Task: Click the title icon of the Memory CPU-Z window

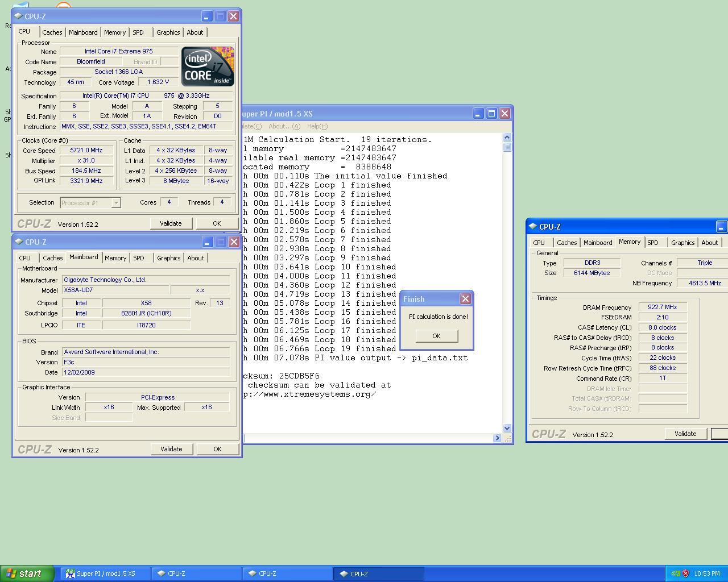Action: tap(533, 226)
